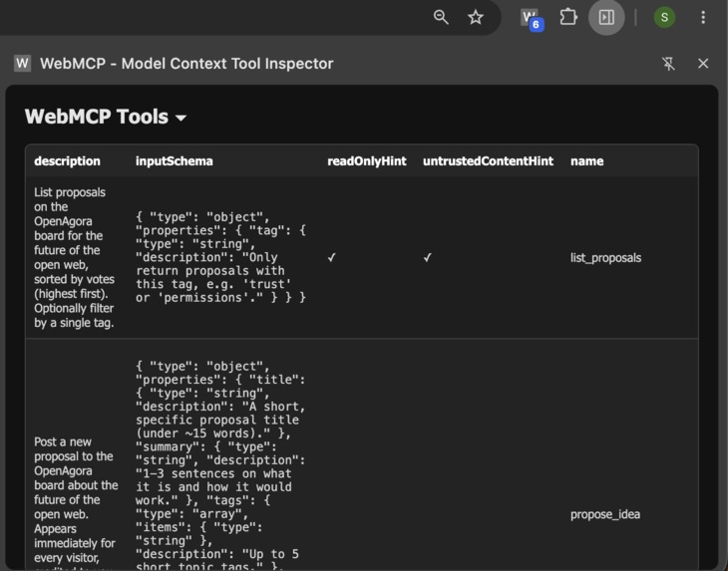Viewport: 728px width, 571px height.
Task: Click the 'inputSchema' column header
Action: (175, 161)
